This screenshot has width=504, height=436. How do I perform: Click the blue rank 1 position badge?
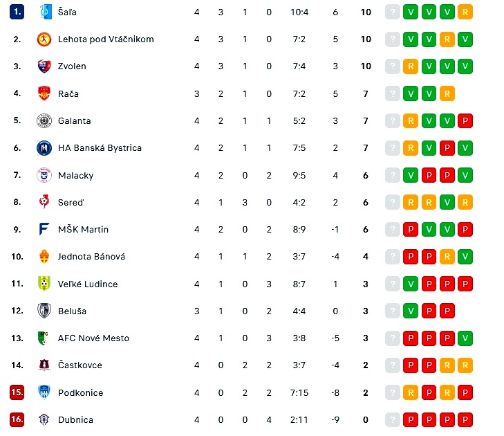pyautogui.click(x=17, y=12)
